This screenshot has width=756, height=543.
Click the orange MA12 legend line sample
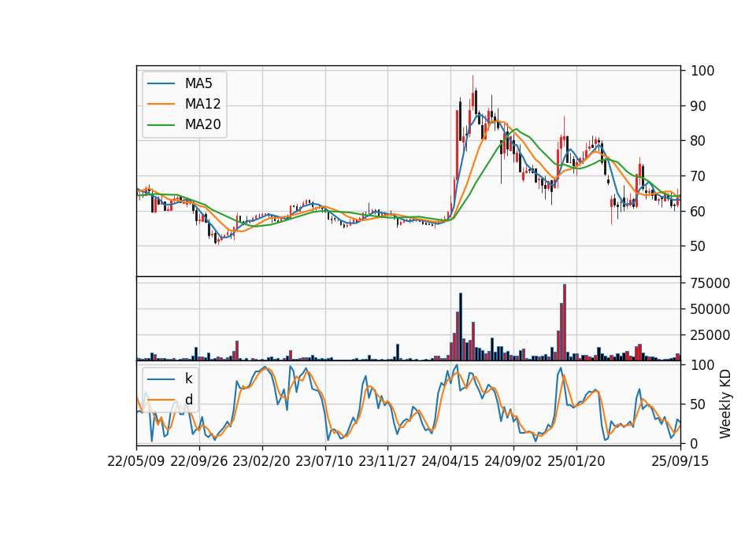pos(161,104)
